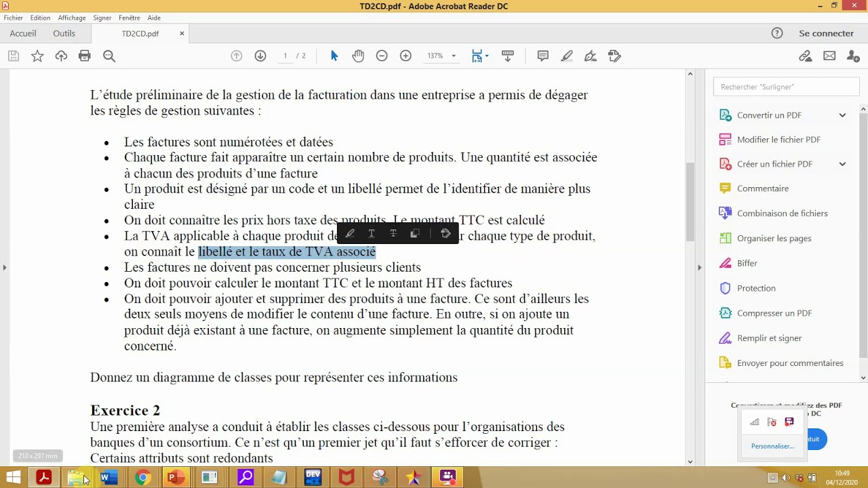This screenshot has height=488, width=868.
Task: Click the add people share icon
Action: click(854, 56)
